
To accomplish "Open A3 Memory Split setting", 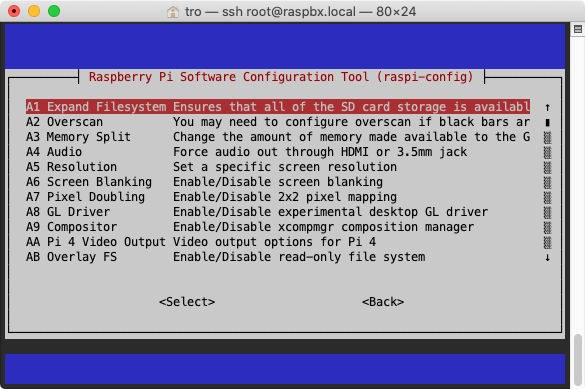I will tap(278, 137).
